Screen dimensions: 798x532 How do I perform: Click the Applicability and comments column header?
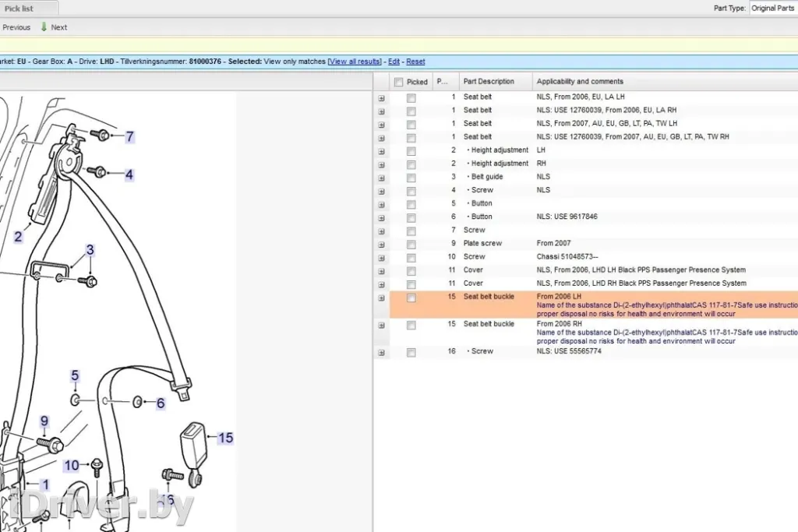[x=580, y=81]
